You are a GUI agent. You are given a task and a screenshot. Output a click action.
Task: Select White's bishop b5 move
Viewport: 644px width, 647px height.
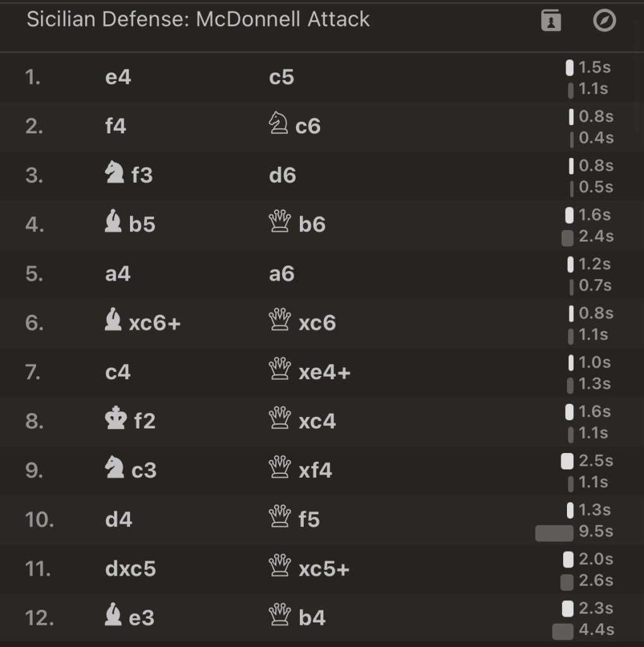[x=130, y=224]
